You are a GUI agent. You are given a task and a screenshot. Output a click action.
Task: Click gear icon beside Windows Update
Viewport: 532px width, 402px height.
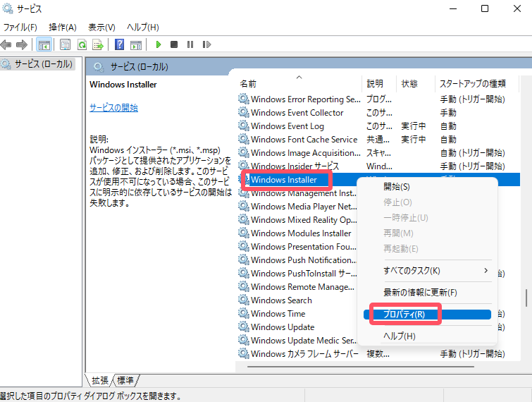click(244, 327)
